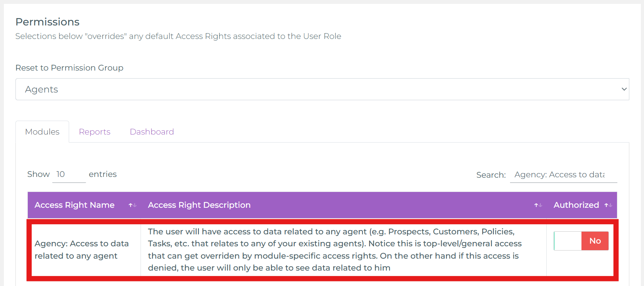Open the Show entries count selector
The image size is (644, 286).
tap(69, 175)
